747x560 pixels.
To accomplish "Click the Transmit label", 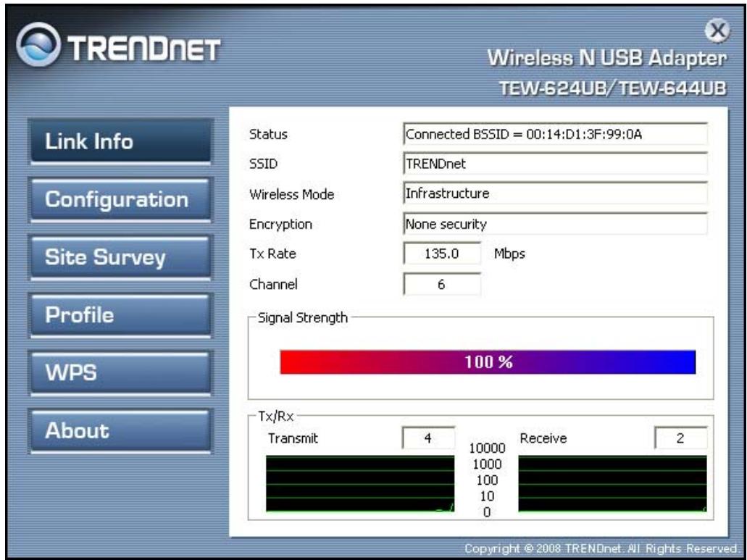I will [x=293, y=438].
